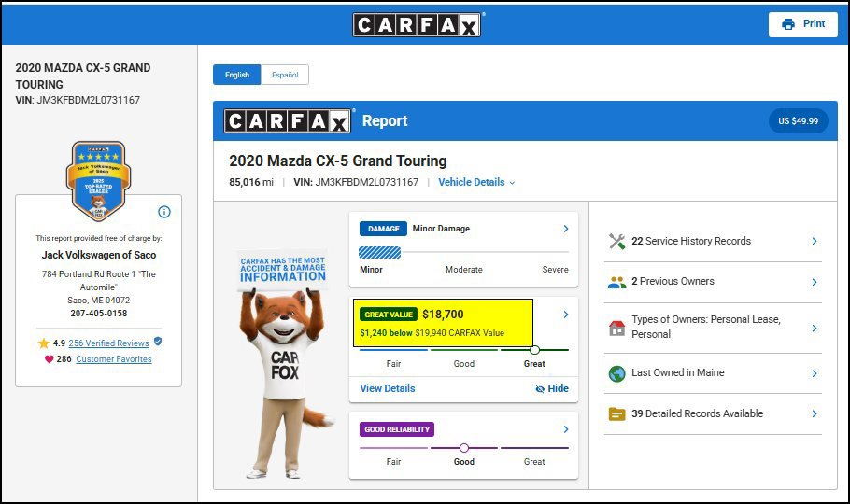850x504 pixels.
Task: Click the Top-Rated Dealer badge
Action: click(x=99, y=181)
